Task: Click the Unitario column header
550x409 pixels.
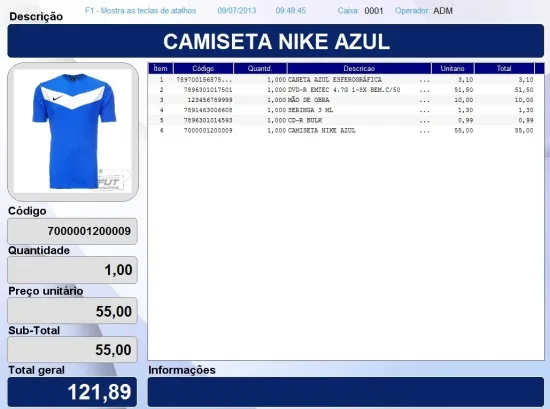Action: [x=452, y=68]
